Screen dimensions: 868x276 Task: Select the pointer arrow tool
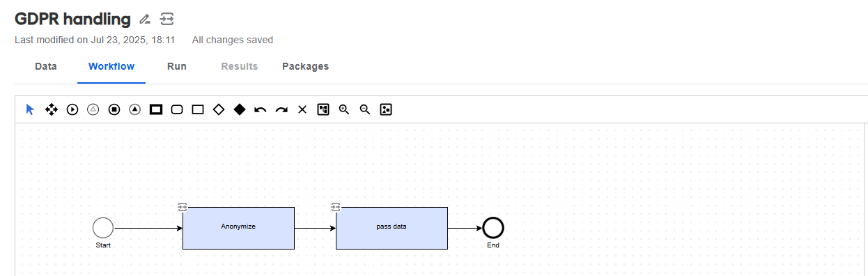click(x=30, y=109)
